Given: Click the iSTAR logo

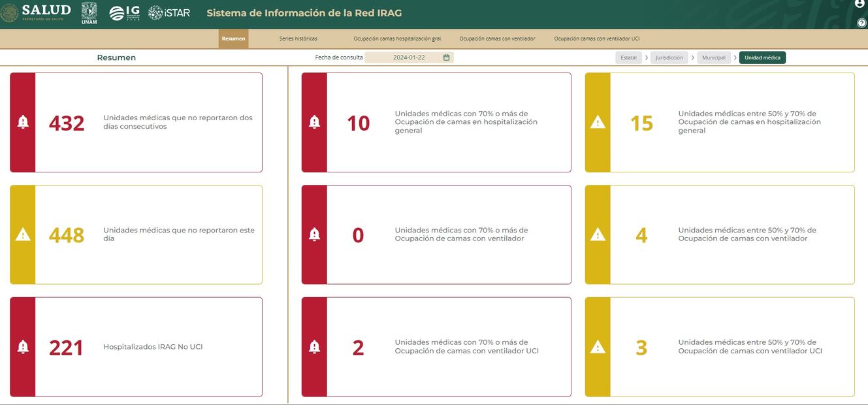Looking at the screenshot, I should (169, 12).
